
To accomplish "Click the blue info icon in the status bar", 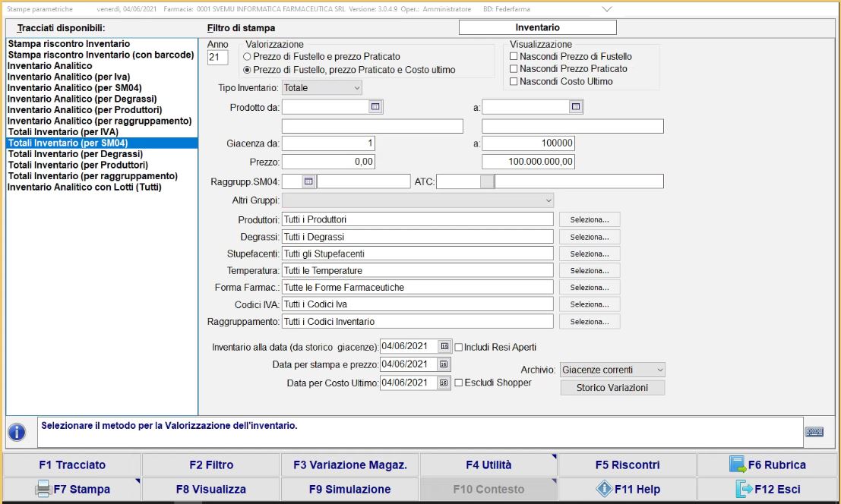I will [17, 432].
